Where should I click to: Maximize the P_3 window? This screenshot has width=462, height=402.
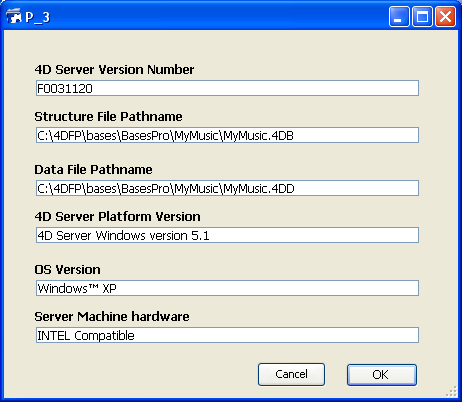click(x=422, y=16)
